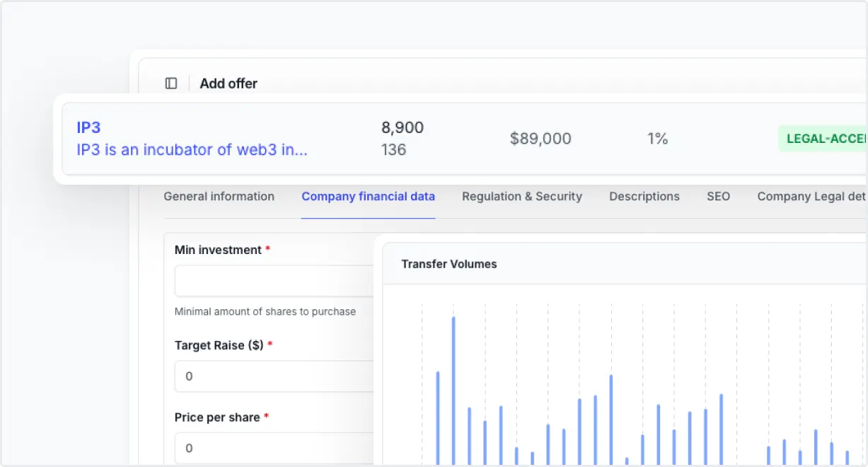Click the $89,000 amount in IP3 row

540,139
